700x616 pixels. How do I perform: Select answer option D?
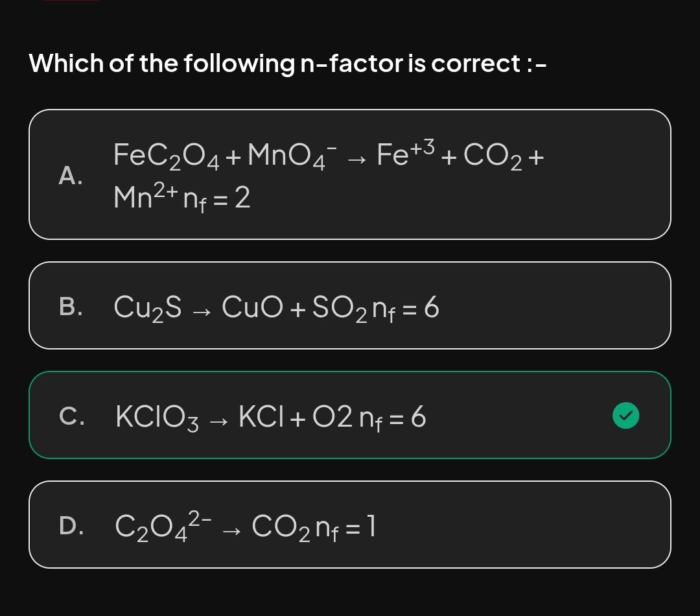click(x=350, y=524)
